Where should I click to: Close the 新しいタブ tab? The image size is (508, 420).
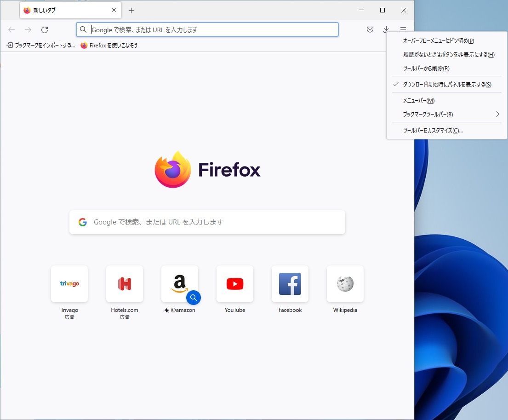pos(114,11)
